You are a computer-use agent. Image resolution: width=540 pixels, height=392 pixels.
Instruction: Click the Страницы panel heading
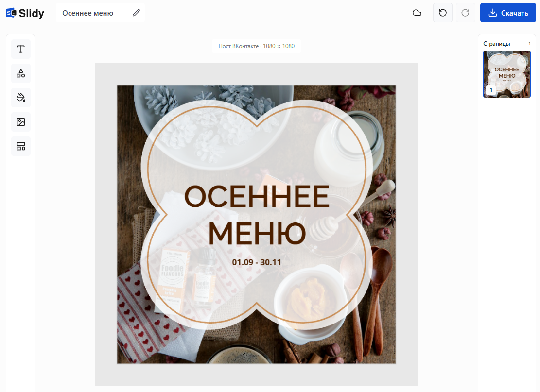pyautogui.click(x=496, y=44)
